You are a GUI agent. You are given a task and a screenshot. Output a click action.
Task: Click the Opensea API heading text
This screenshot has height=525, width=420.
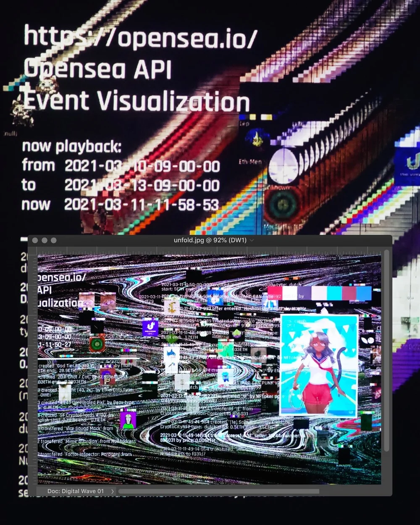click(x=98, y=68)
